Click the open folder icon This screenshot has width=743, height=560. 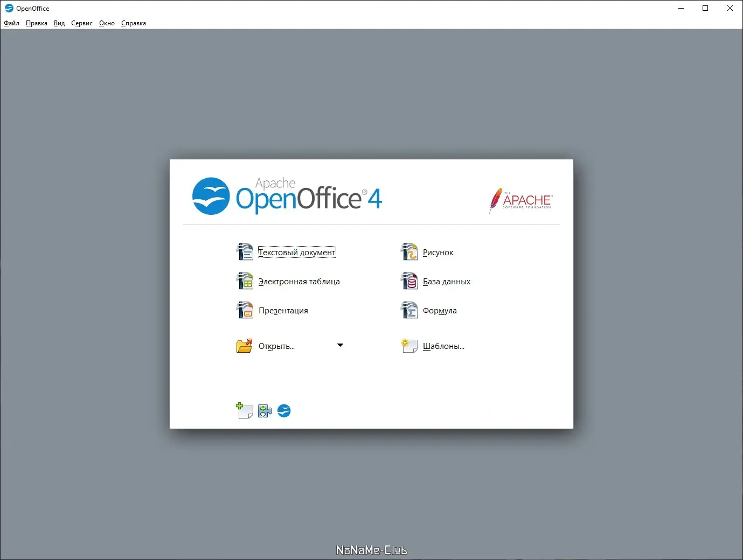(245, 346)
